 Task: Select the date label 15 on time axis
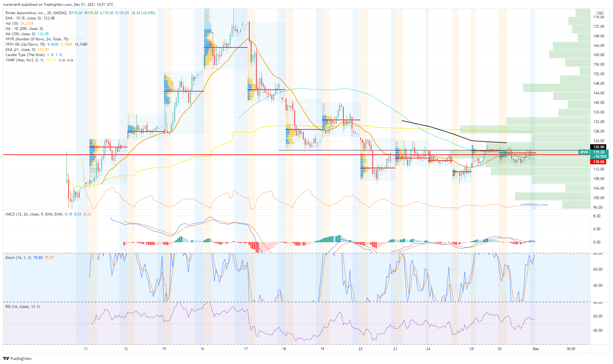tap(164, 349)
